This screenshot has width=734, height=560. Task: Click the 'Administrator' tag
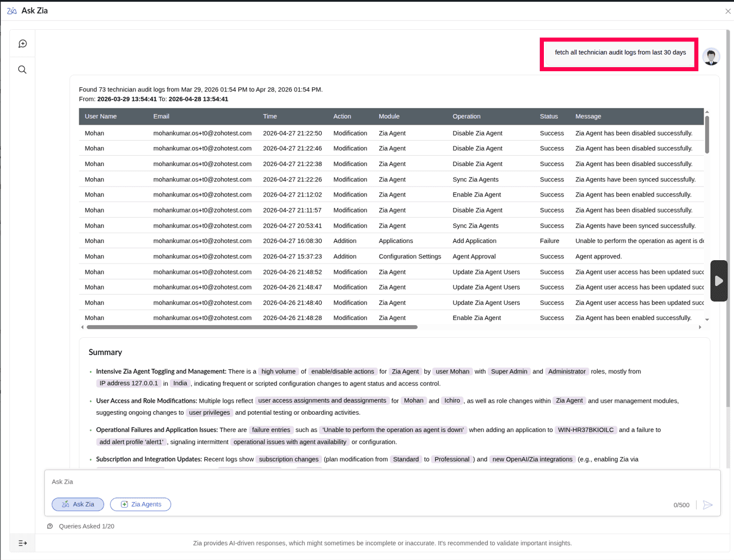(x=567, y=372)
